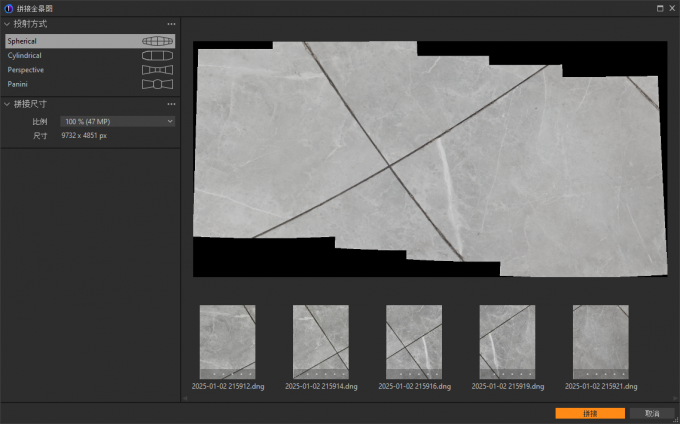Image resolution: width=680 pixels, height=424 pixels.
Task: Open the 比例 100 % (47 MP) dropdown
Action: [118, 121]
